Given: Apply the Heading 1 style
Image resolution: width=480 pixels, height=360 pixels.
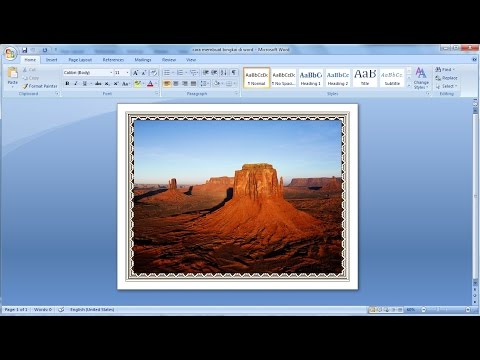Looking at the screenshot, I should pos(311,78).
